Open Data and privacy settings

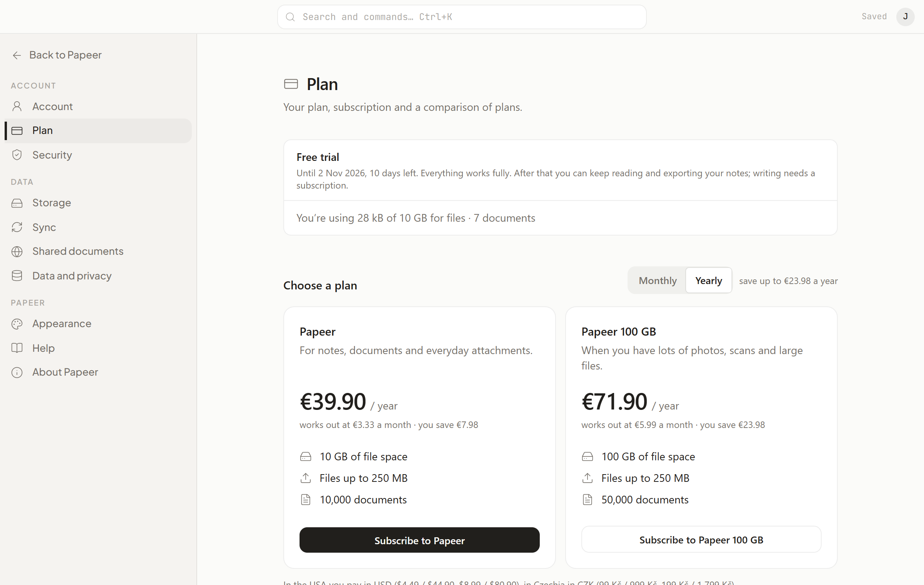click(x=98, y=276)
